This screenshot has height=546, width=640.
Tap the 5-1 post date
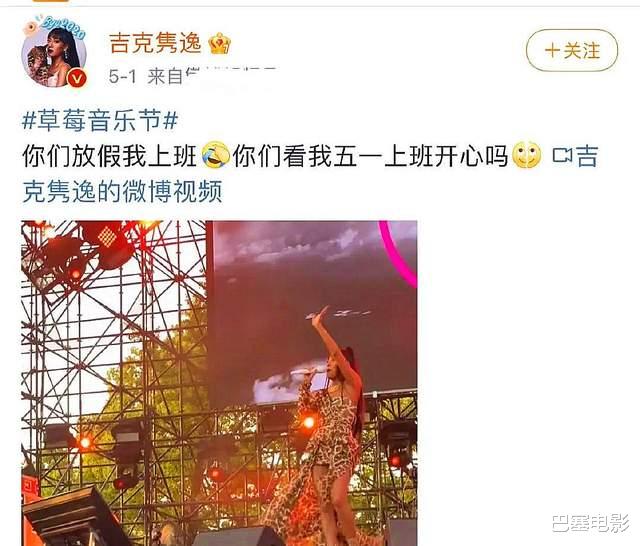122,76
